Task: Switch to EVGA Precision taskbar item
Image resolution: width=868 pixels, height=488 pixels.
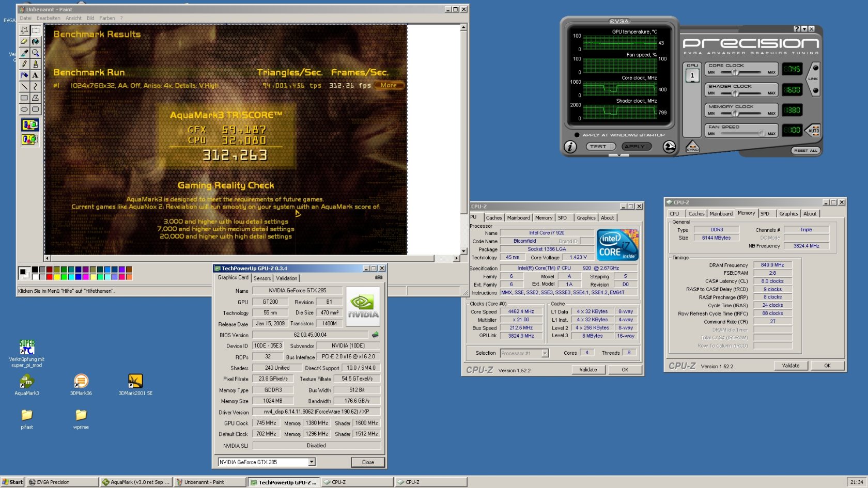Action: (x=63, y=482)
